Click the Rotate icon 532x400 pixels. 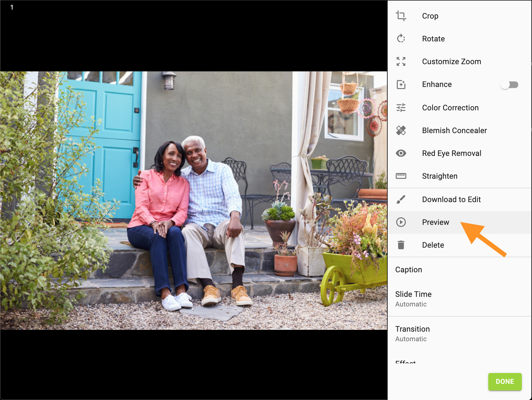click(401, 38)
